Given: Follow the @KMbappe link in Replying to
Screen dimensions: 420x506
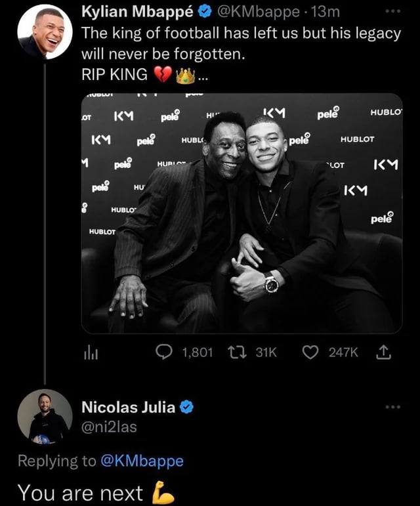Looking at the screenshot, I should tap(142, 461).
